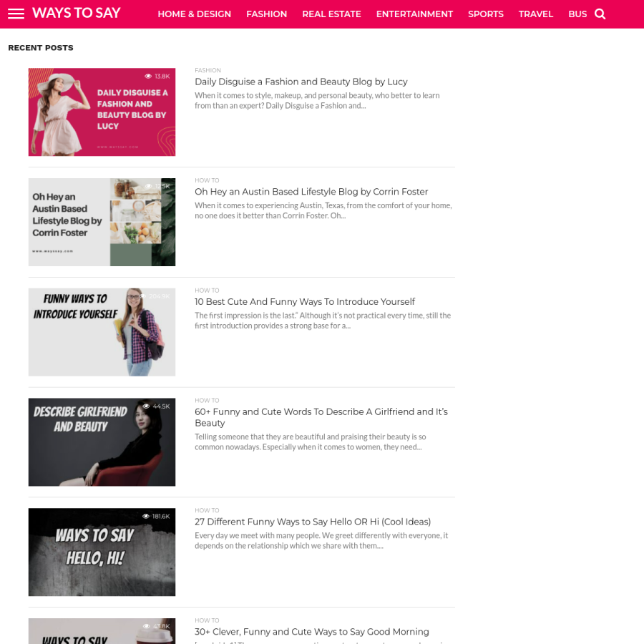Open the Entertainment menu item
644x644 pixels.
point(414,14)
